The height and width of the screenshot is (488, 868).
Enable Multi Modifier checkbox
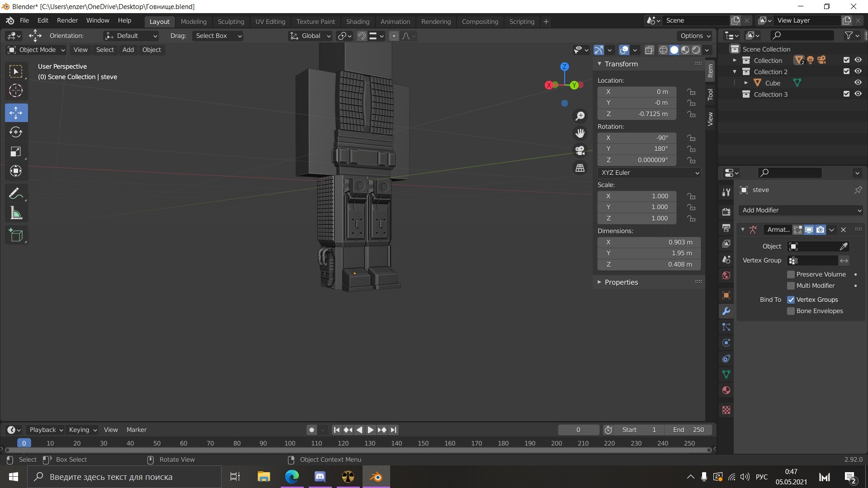coord(791,286)
